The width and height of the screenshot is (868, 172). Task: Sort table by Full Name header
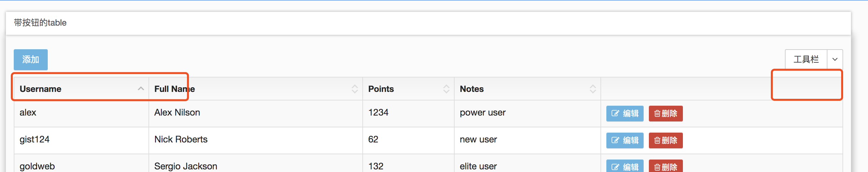point(175,89)
